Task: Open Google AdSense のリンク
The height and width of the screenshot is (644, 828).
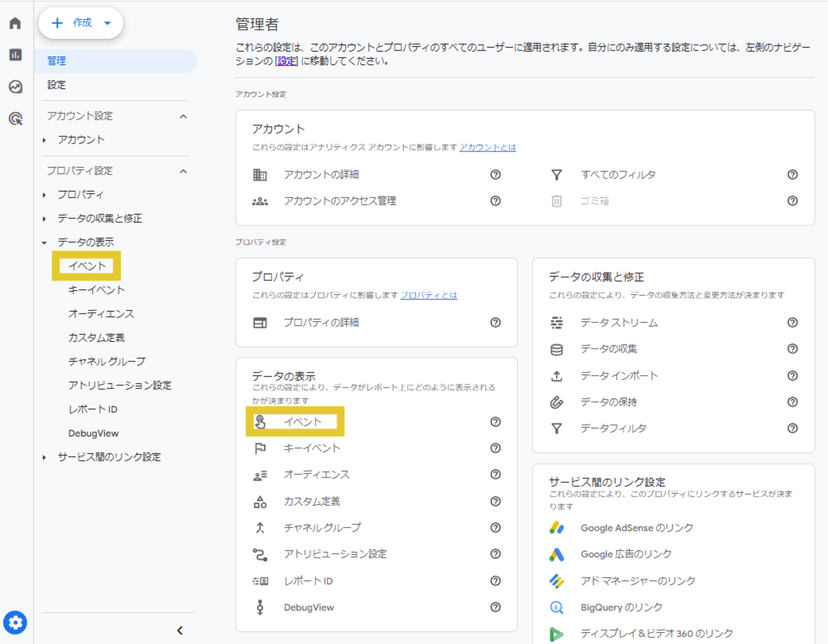Action: (637, 528)
